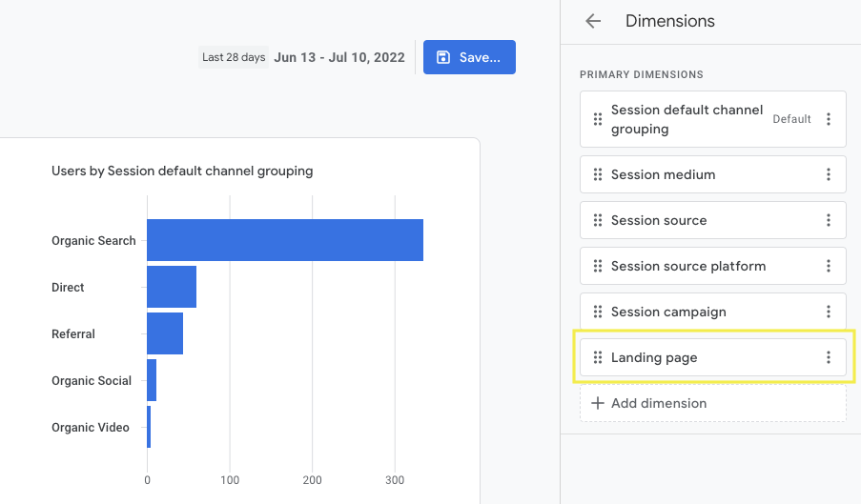Click the back arrow beside Dimensions
This screenshot has width=861, height=504.
point(593,21)
